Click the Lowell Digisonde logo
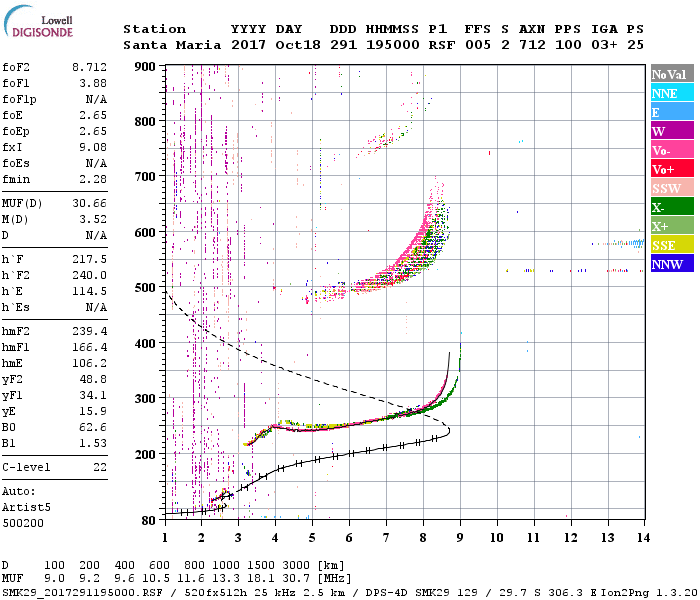Viewport: 700px width, 600px height. point(38,22)
